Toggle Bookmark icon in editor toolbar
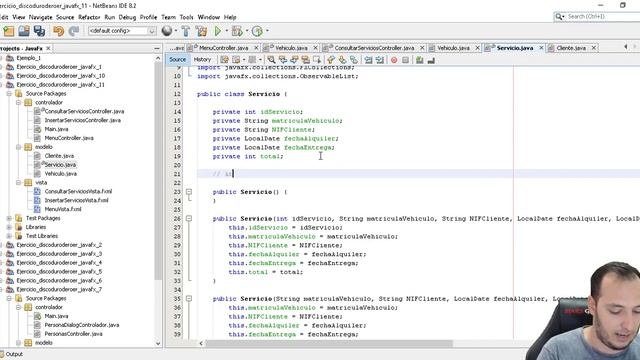The width and height of the screenshot is (640, 360). (354, 60)
